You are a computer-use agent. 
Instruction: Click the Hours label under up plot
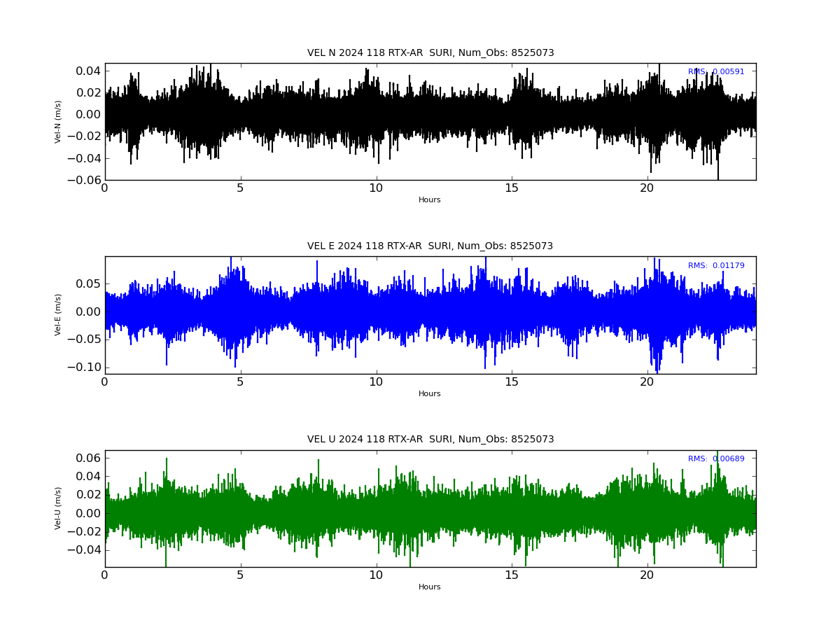point(430,587)
